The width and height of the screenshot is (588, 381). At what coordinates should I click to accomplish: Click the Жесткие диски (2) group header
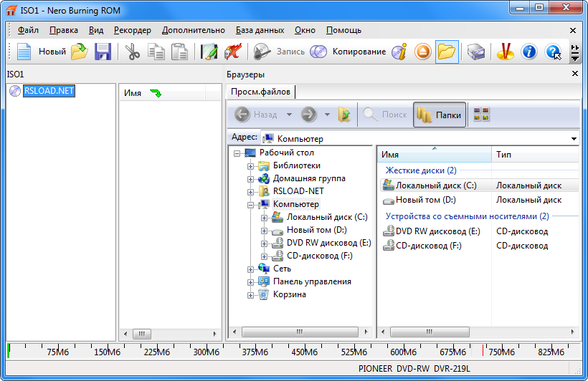(x=421, y=170)
